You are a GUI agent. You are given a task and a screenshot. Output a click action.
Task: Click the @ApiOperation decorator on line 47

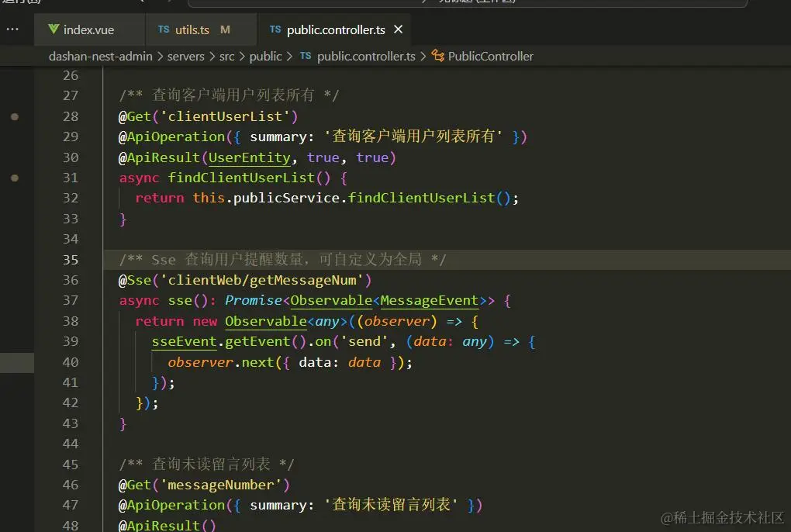click(x=171, y=506)
